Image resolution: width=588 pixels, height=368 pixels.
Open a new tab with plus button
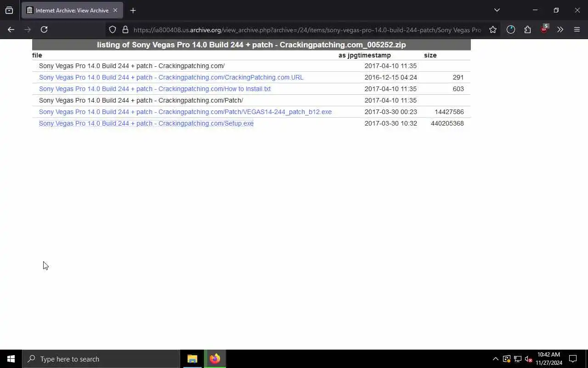pos(133,10)
